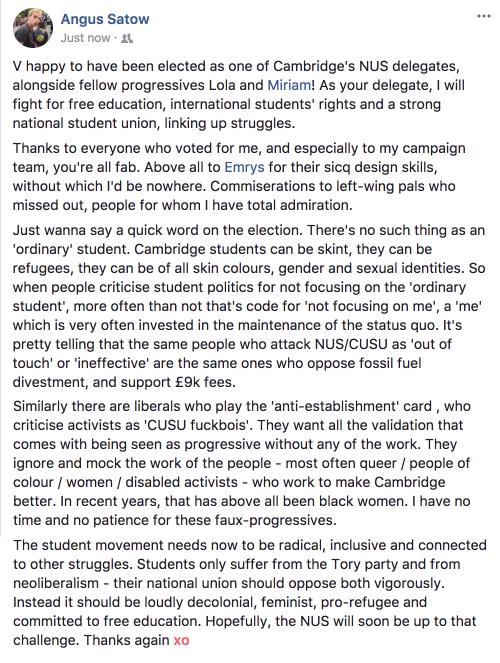
Task: Click paragraph starting "Just wanna say a quick"
Action: tap(249, 306)
